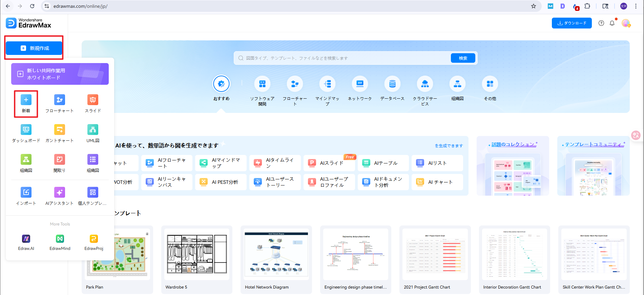Viewport: 644px width, 295px height.
Task: Open the Hotel Network Diagram template thumbnail
Action: tap(276, 254)
